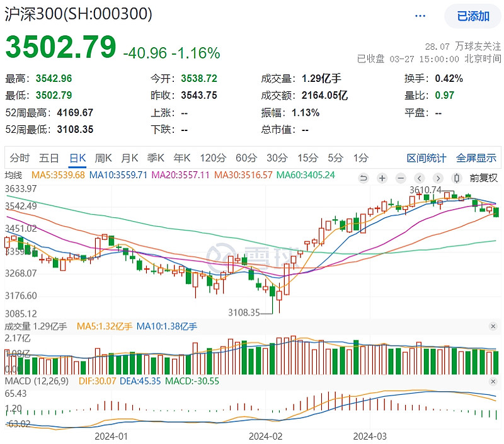Click the 沪深300(SH:000300) title
The width and height of the screenshot is (504, 444).
(x=78, y=14)
